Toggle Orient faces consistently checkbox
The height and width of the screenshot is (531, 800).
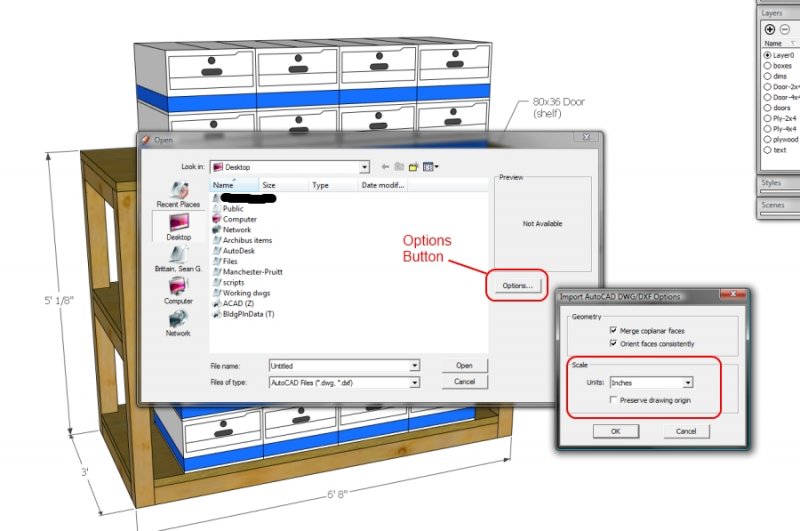613,343
